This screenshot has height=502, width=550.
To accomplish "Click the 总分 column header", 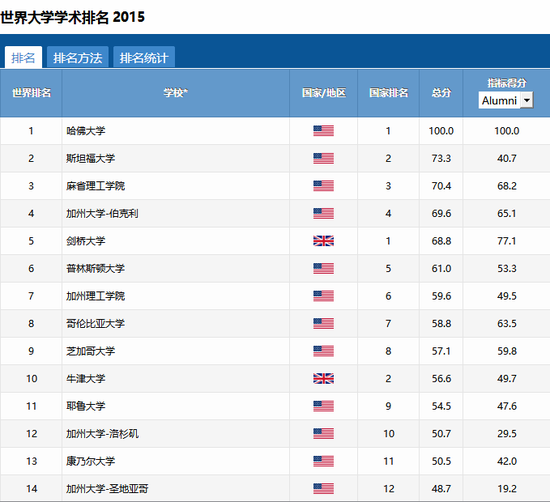I will coord(441,93).
